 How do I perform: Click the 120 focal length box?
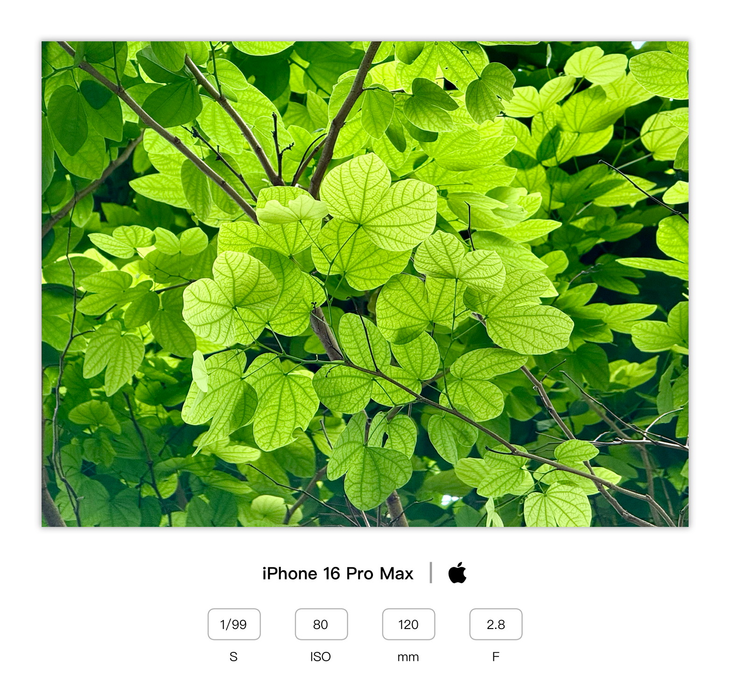click(408, 624)
